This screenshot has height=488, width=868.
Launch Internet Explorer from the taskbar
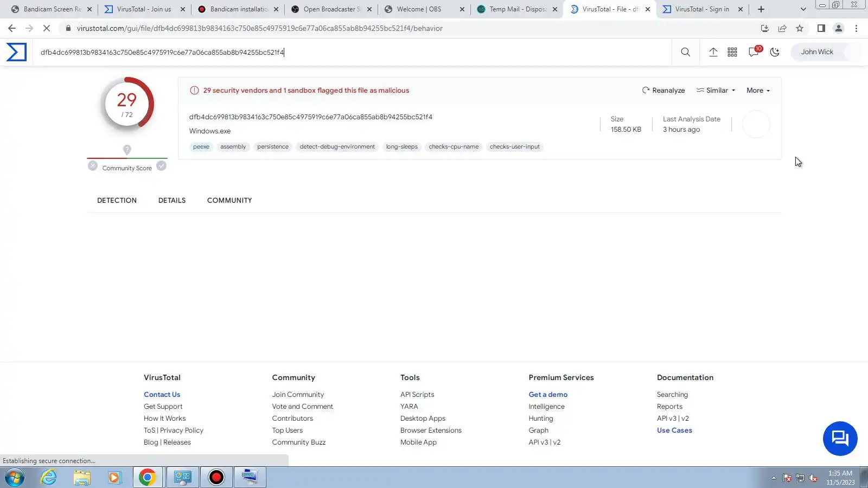pyautogui.click(x=49, y=478)
